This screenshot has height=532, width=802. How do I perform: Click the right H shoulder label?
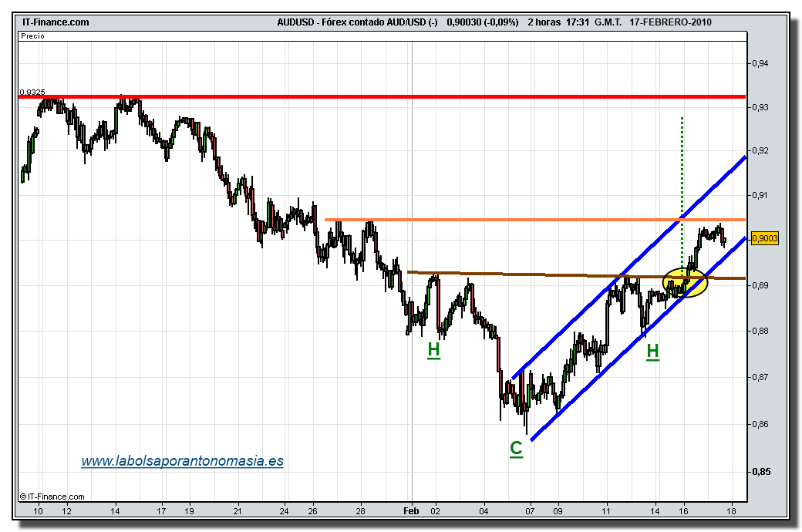652,352
